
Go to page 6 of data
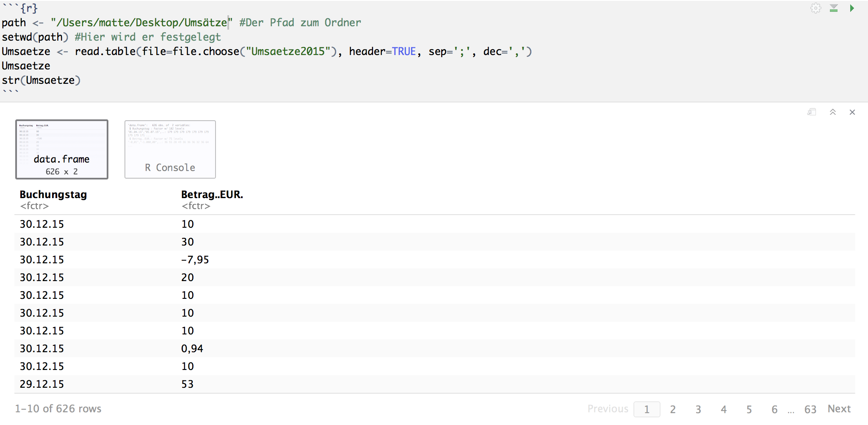(x=774, y=409)
